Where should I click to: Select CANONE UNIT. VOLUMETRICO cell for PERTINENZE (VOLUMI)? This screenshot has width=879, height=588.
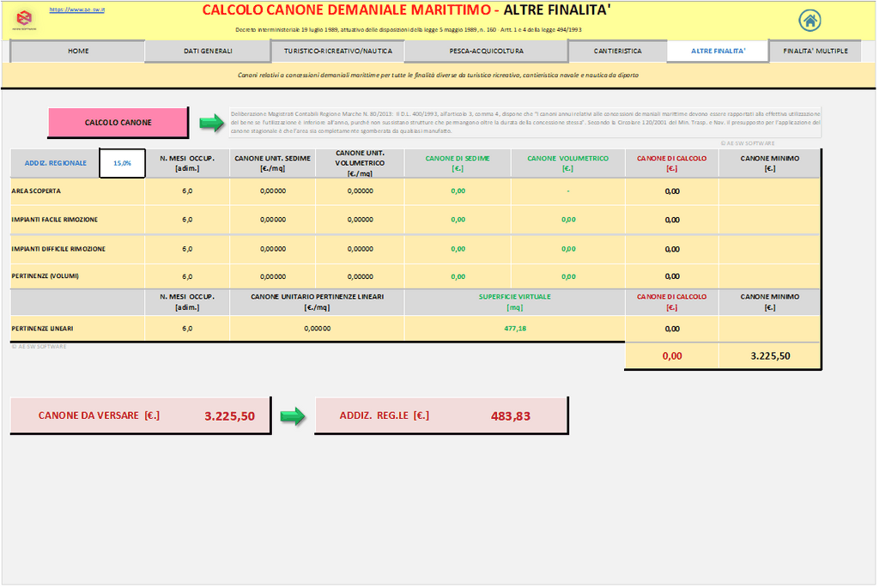coord(360,277)
